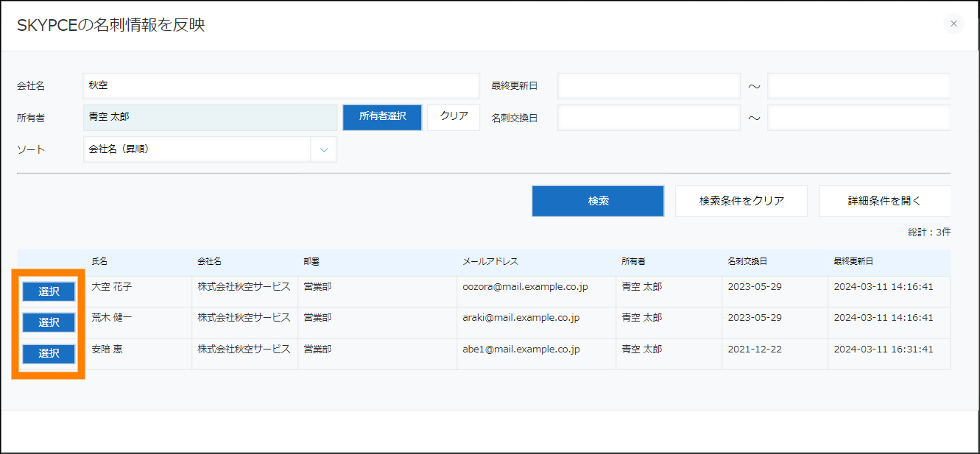Select the row for 荒木 健一
The height and width of the screenshot is (454, 980).
pyautogui.click(x=49, y=322)
